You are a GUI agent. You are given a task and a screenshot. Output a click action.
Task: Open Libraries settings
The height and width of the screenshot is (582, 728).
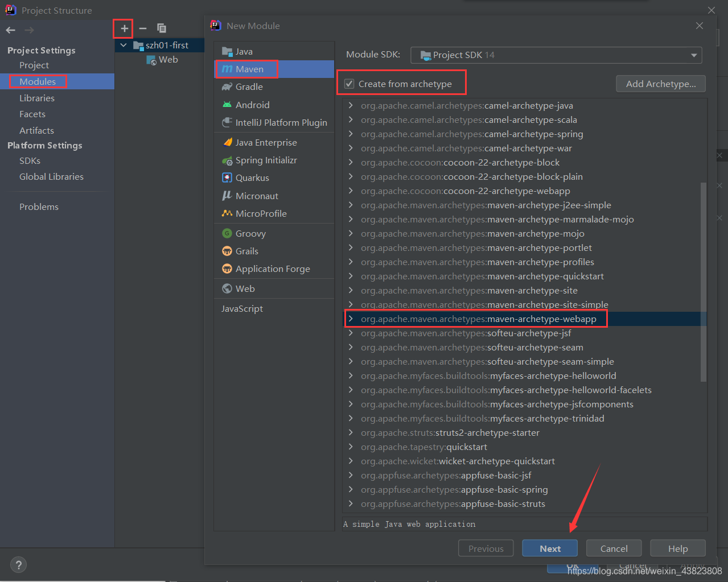coord(37,98)
